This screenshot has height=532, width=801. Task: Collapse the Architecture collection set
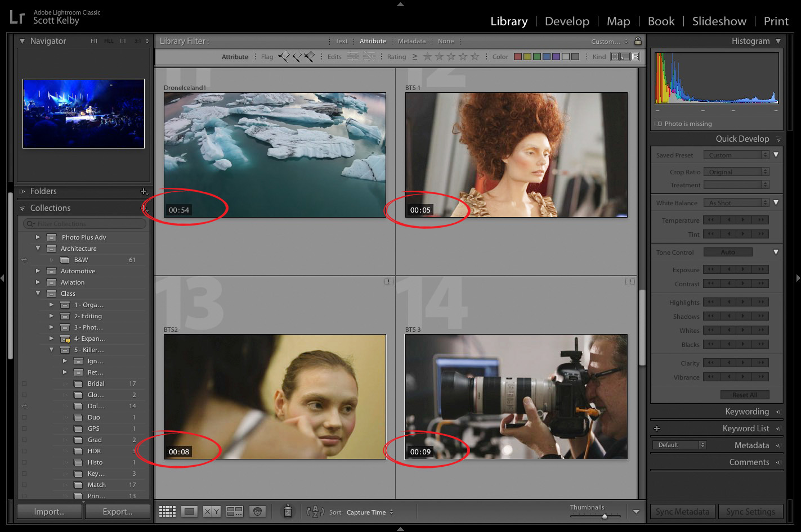[38, 248]
